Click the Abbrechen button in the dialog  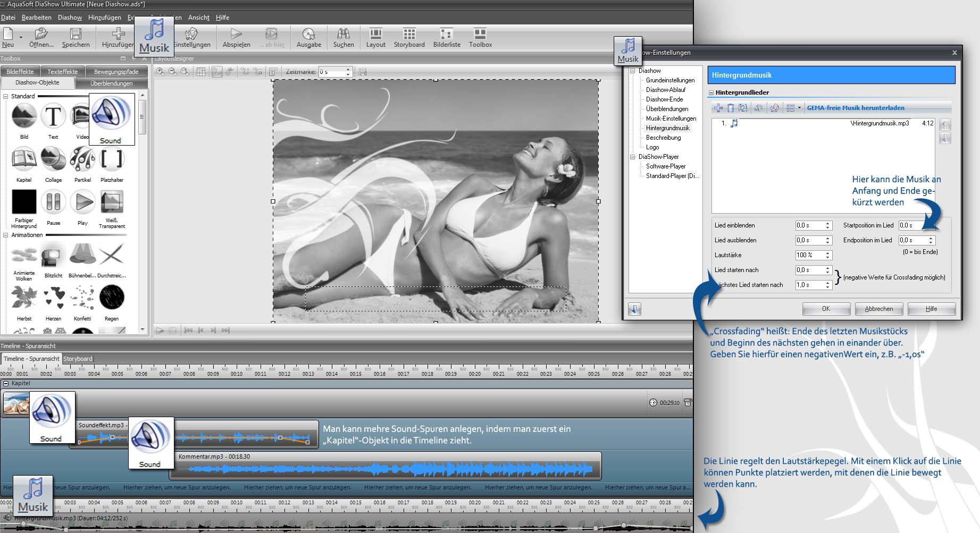coord(878,309)
